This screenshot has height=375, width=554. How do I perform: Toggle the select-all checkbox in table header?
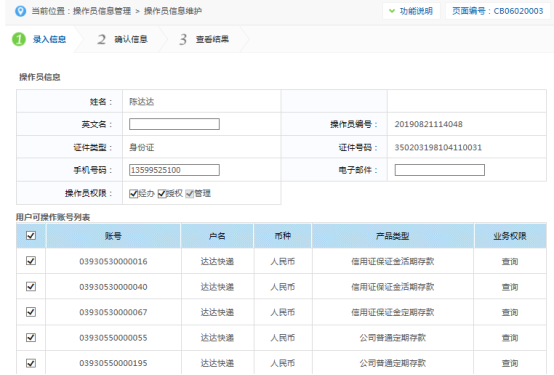(31, 235)
